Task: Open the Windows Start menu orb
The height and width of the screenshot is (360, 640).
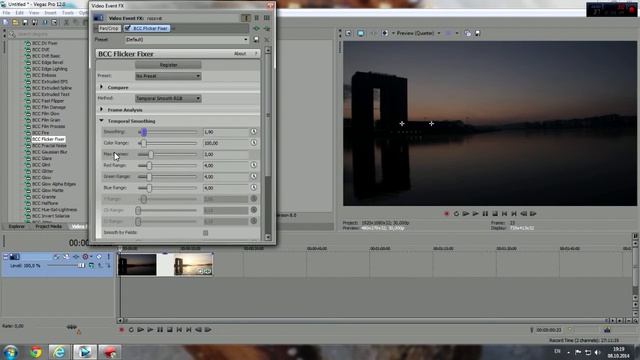Action: 11,352
